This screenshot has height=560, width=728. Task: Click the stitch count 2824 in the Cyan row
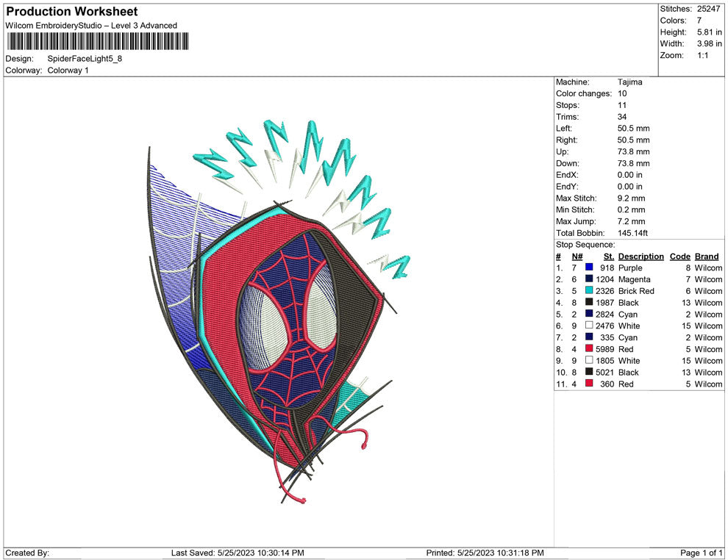click(x=605, y=315)
